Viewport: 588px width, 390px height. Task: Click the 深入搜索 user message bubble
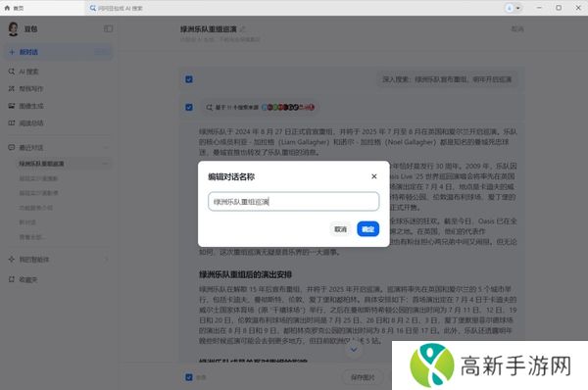pyautogui.click(x=447, y=79)
